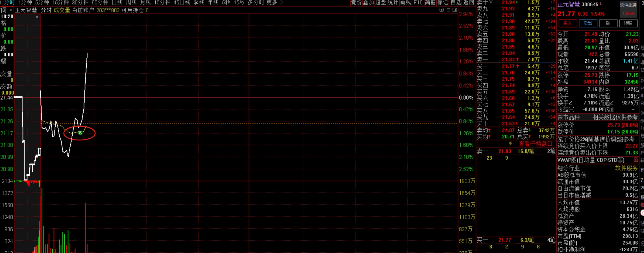Click the 跌停价 17.15 limit-down value
The height and width of the screenshot is (253, 644).
(623, 132)
